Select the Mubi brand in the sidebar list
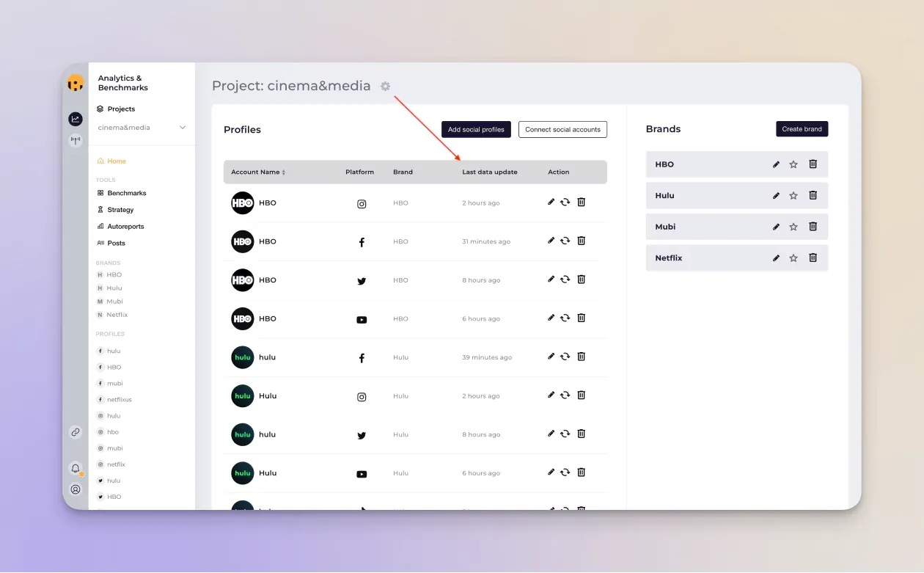The height and width of the screenshot is (573, 924). [x=110, y=302]
